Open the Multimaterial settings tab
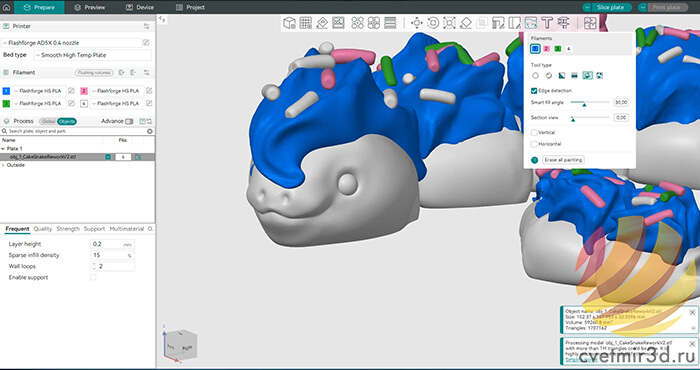This screenshot has height=370, width=700. click(x=127, y=229)
